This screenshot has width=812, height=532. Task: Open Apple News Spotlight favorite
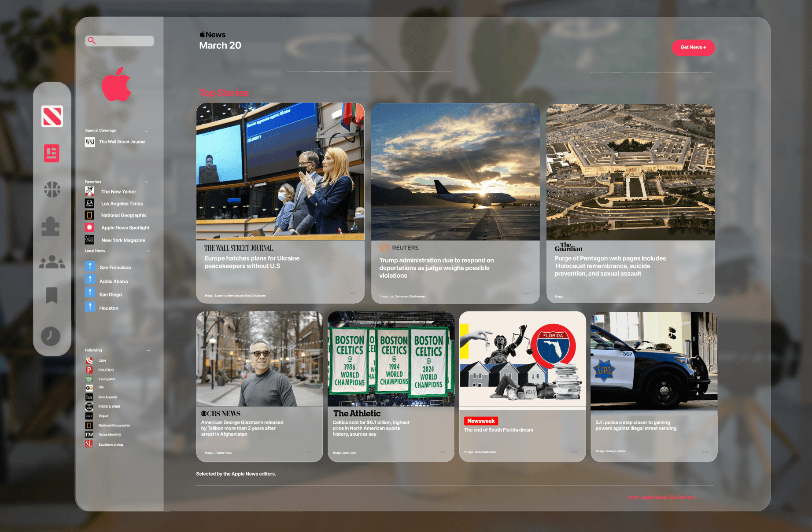coord(125,227)
